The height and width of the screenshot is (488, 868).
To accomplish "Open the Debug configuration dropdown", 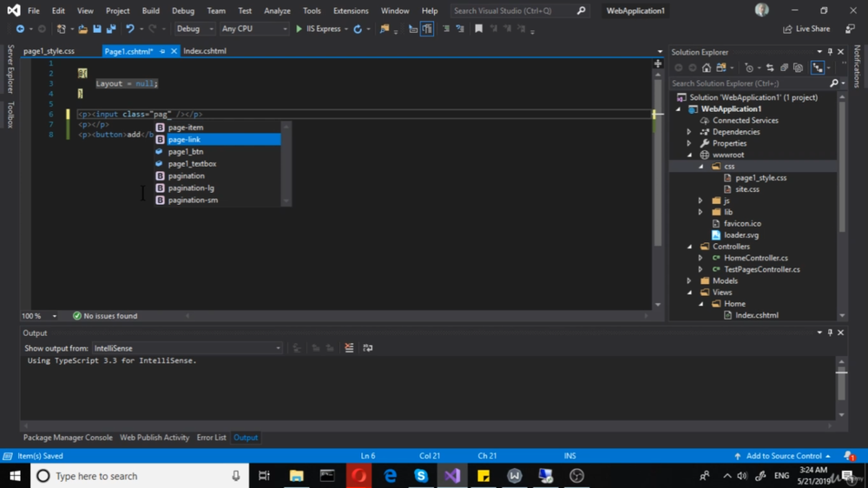I will (194, 30).
